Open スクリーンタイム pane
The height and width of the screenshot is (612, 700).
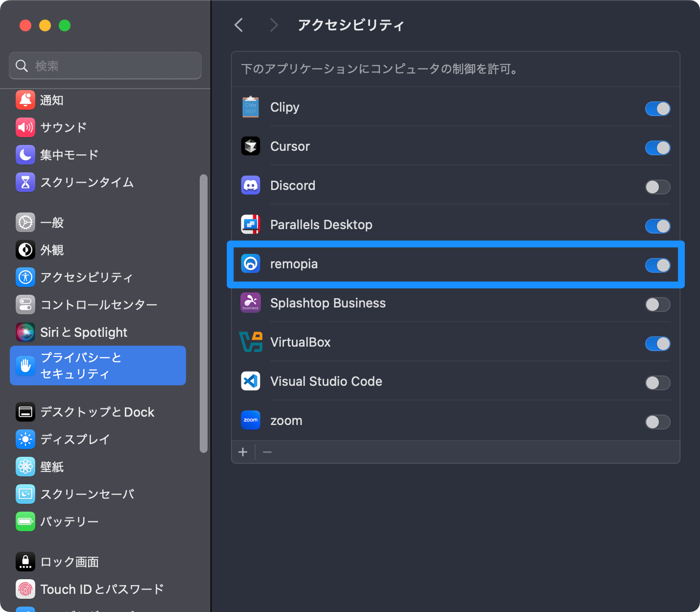(98, 182)
